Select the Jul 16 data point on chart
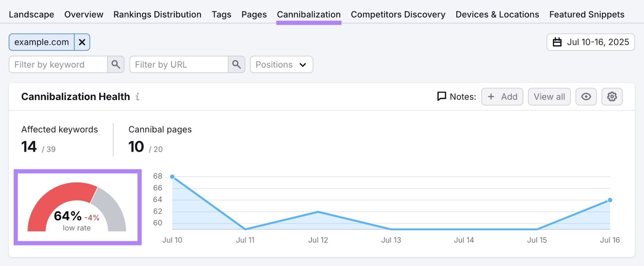 coord(610,200)
